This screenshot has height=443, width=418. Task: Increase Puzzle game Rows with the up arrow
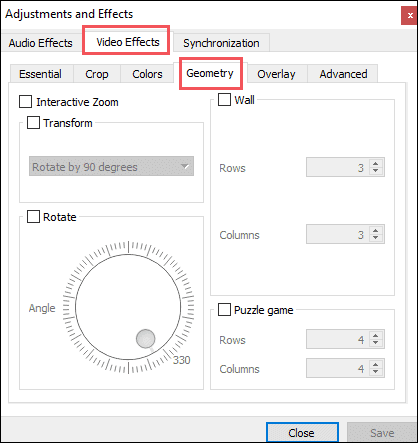point(376,336)
